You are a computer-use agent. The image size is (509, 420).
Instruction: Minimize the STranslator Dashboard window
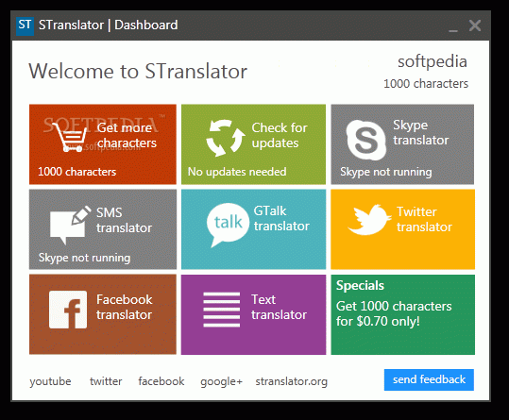coord(453,26)
